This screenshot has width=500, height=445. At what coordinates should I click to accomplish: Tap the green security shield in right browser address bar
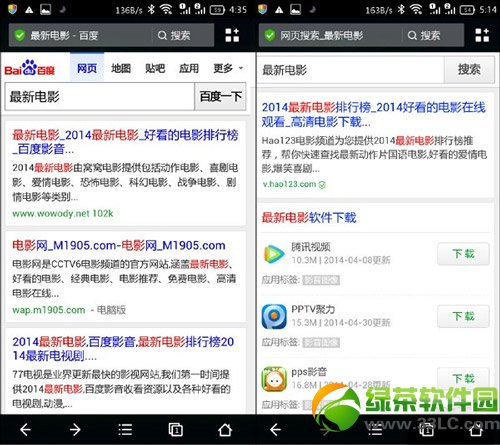[270, 35]
